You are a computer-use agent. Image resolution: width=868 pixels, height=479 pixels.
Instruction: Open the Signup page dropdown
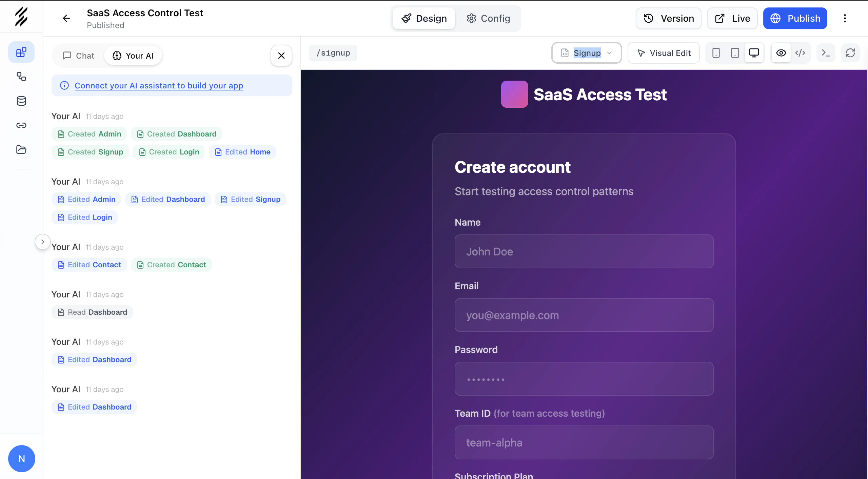[587, 53]
